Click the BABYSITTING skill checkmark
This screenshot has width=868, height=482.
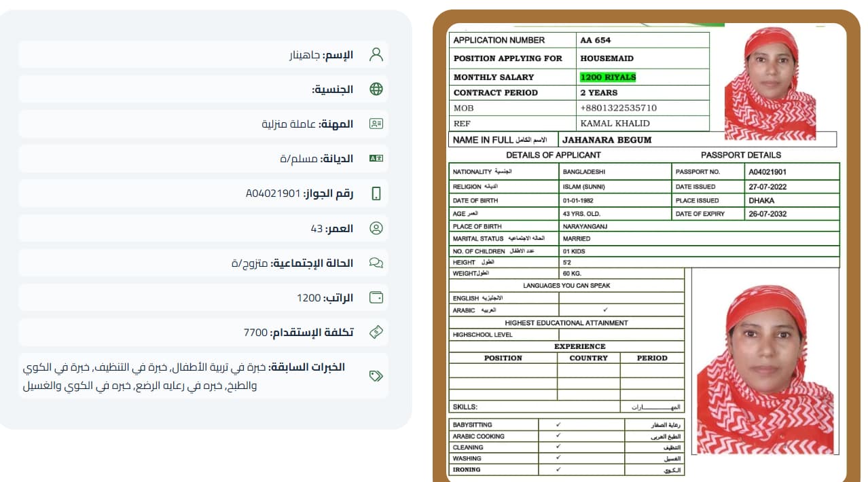point(558,424)
